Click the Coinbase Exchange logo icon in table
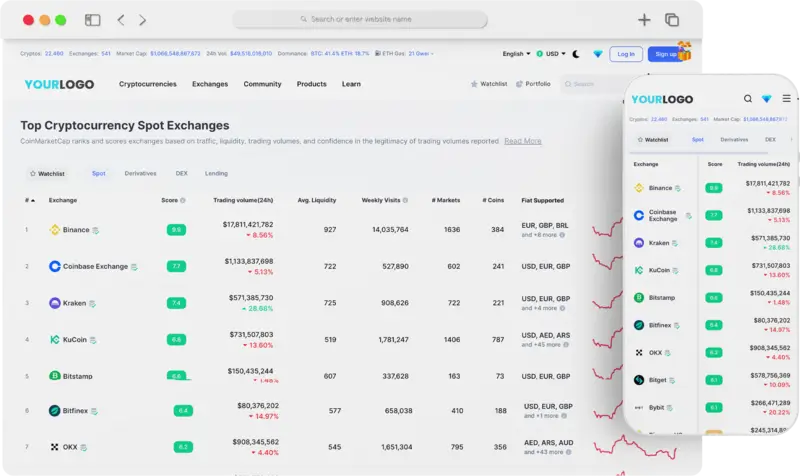Viewport: 800px width, 476px height. [x=55, y=266]
